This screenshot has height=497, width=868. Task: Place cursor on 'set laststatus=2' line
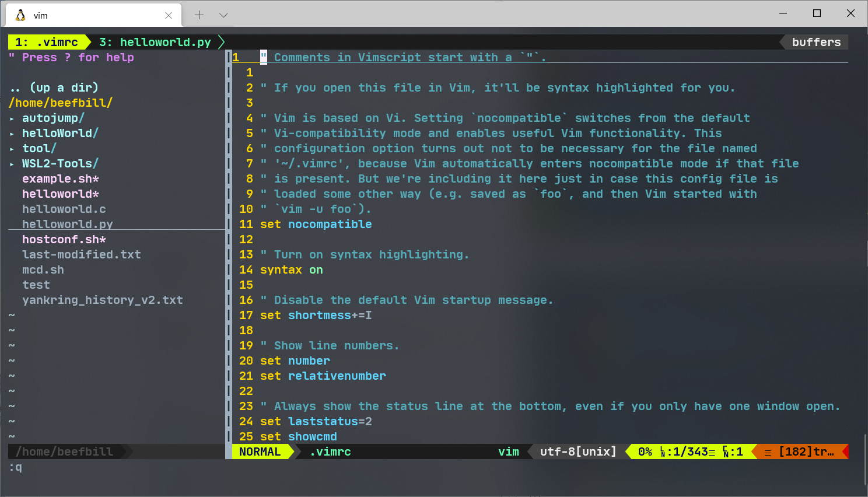316,421
